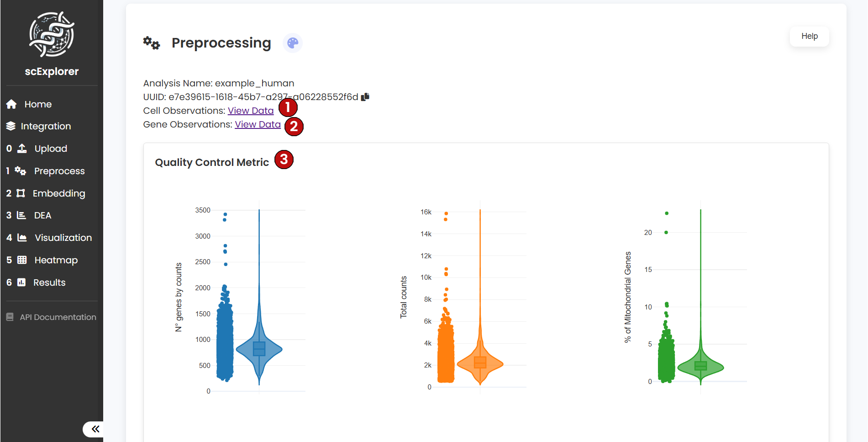The height and width of the screenshot is (442, 868).
Task: Click the API Documentation book icon
Action: pos(10,317)
